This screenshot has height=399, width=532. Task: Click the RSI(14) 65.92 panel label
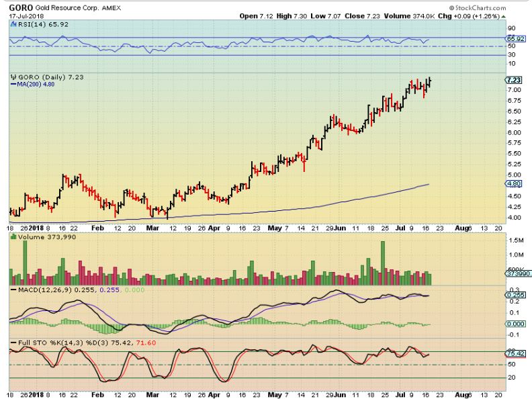[43, 24]
